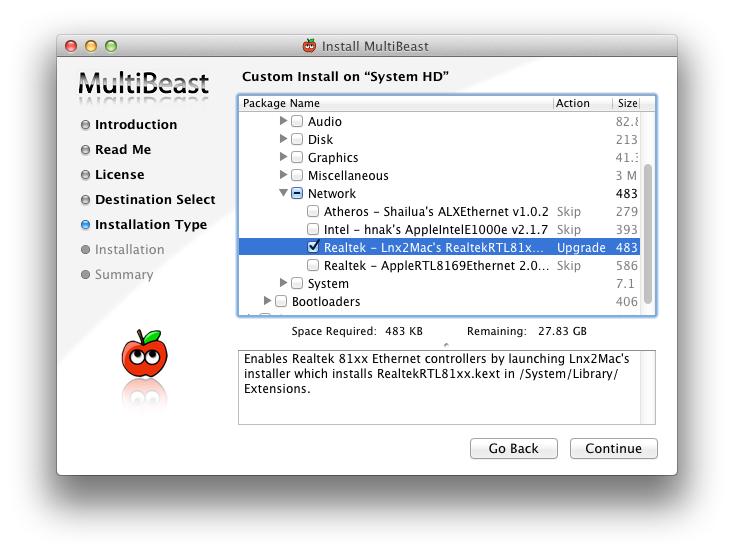Uncheck Realtek Lnx2Mac's RealtekRTL81xx checkbox
734x554 pixels.
coord(313,246)
